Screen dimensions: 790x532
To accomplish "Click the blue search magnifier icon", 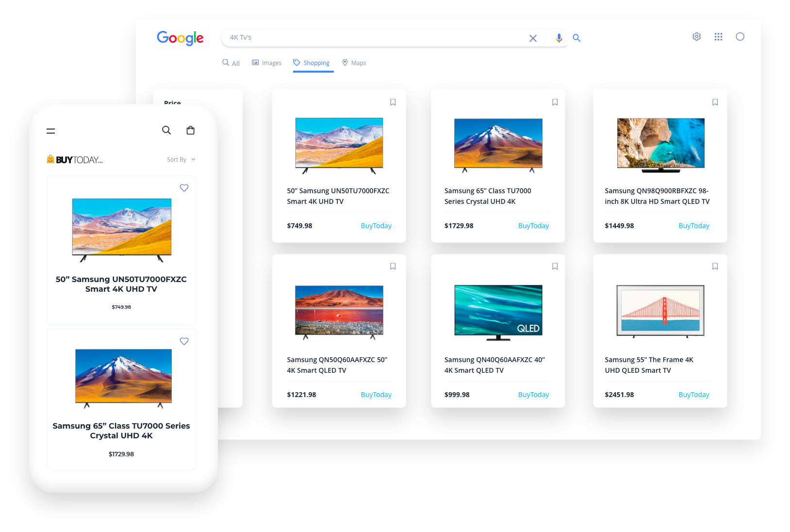I will point(576,38).
